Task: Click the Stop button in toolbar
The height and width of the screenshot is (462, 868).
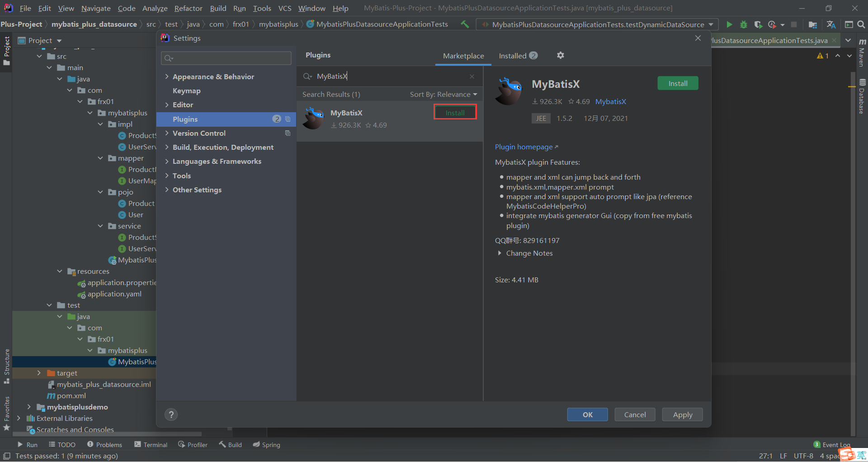Action: [x=794, y=24]
